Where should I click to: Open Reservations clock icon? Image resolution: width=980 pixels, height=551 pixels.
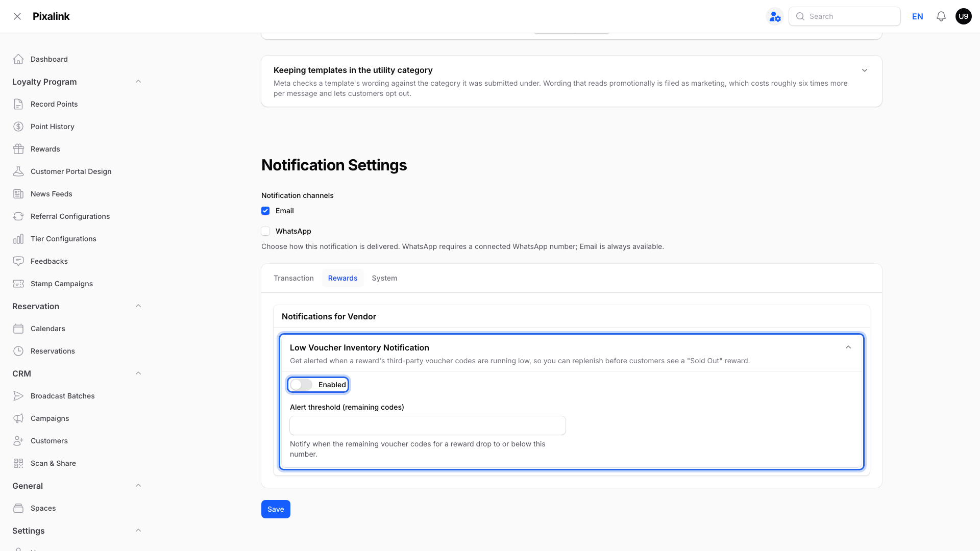tap(18, 351)
